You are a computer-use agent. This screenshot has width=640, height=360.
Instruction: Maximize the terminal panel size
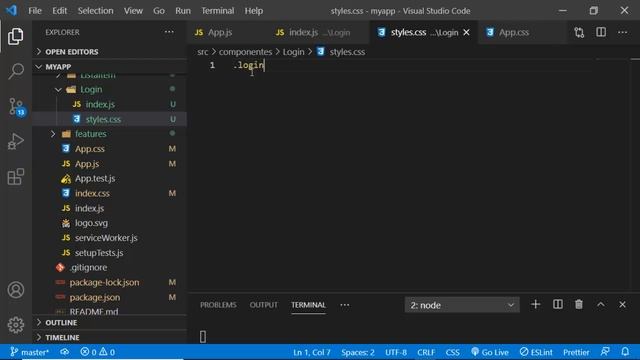coord(601,304)
